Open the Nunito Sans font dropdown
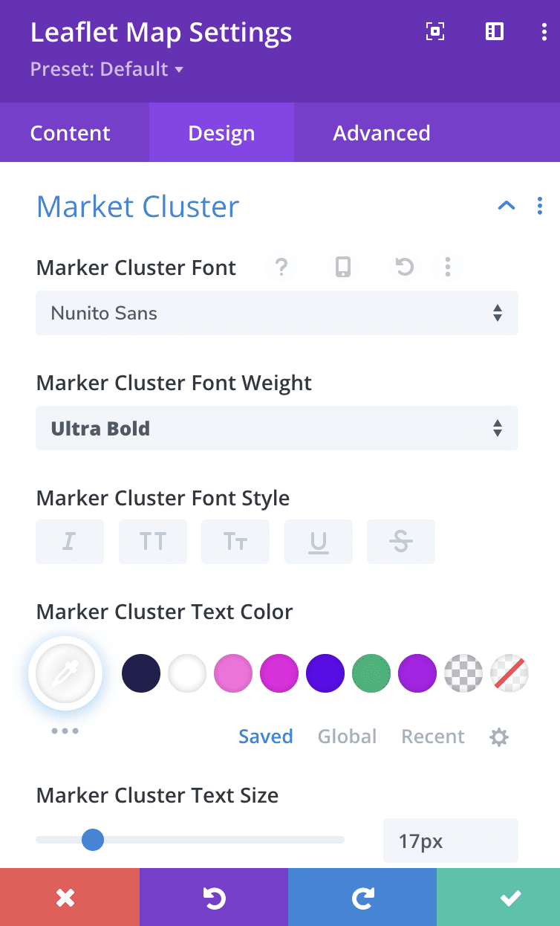560x926 pixels. point(277,313)
